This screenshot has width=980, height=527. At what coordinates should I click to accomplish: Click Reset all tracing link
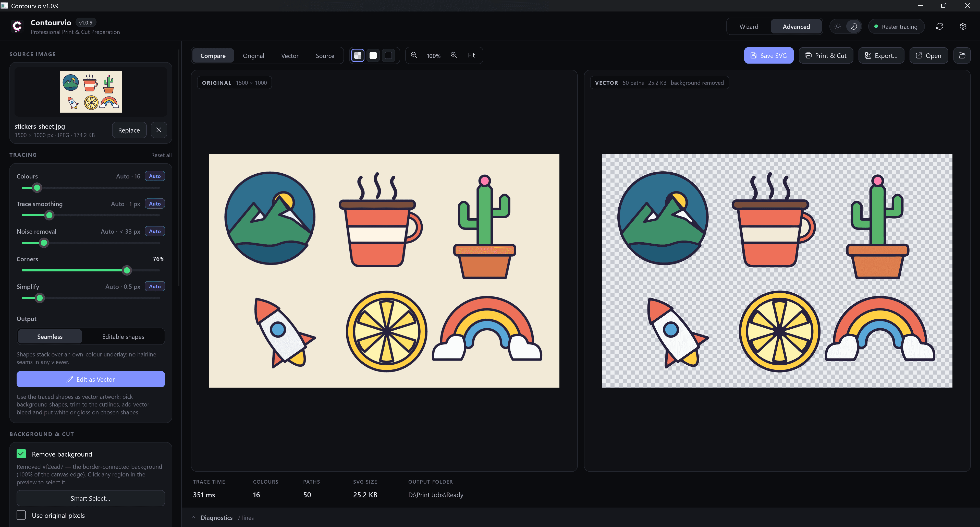point(161,155)
